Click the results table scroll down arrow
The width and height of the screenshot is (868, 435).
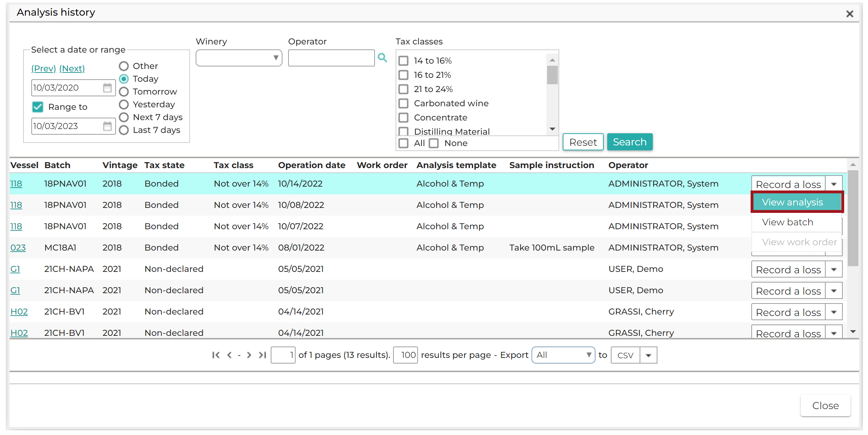[853, 332]
